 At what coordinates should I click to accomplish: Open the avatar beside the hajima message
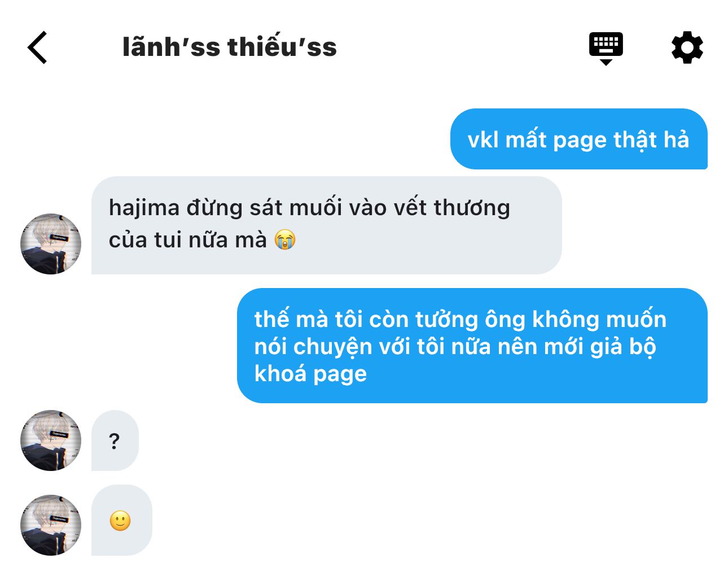[51, 244]
